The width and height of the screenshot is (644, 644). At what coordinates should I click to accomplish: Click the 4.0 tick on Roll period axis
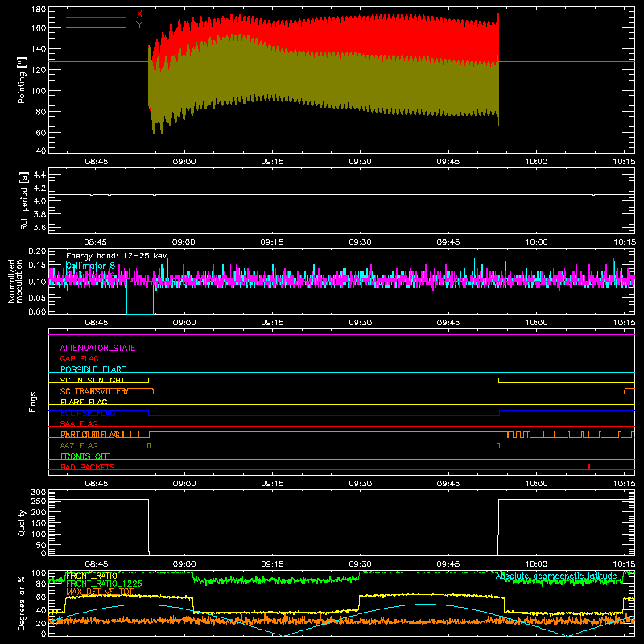click(39, 201)
